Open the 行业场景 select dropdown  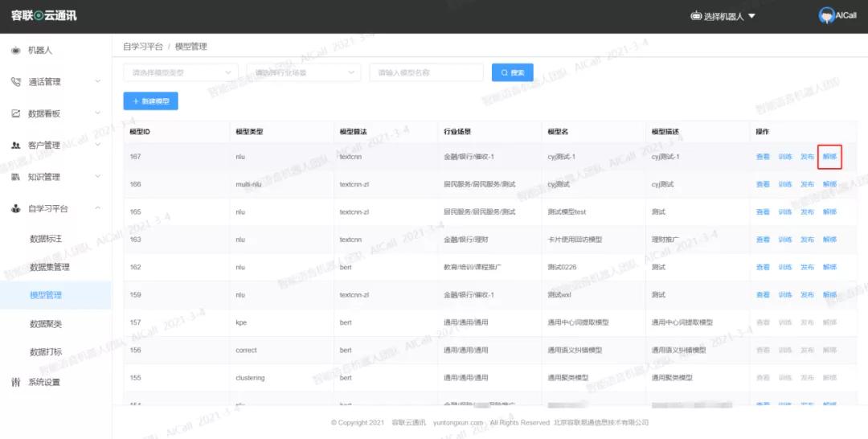pos(303,72)
